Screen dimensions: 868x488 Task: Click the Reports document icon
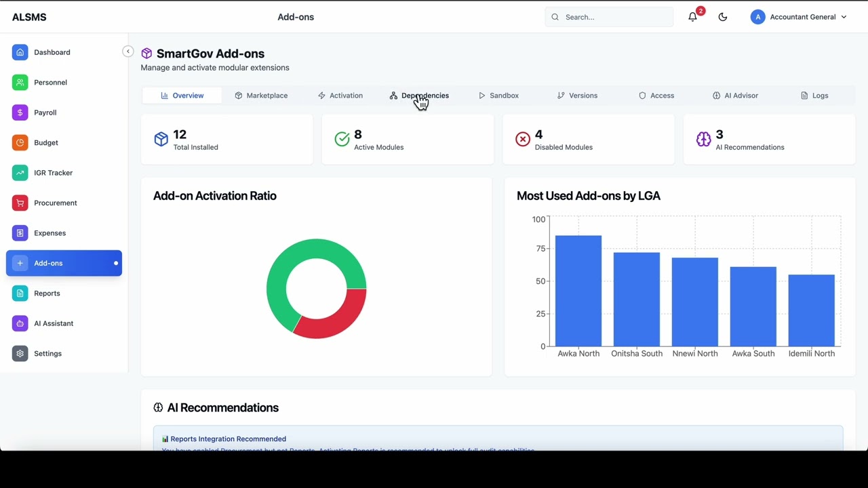point(20,293)
